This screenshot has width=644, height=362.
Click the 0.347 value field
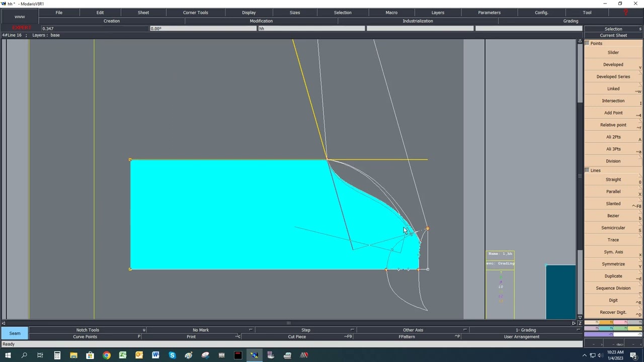(x=95, y=29)
